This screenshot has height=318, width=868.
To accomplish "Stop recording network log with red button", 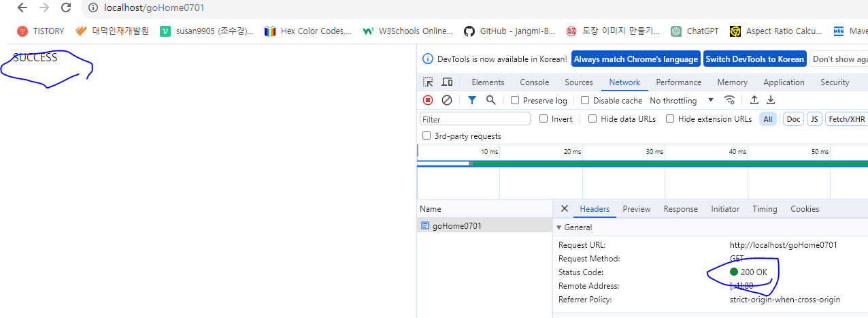I will pos(428,100).
